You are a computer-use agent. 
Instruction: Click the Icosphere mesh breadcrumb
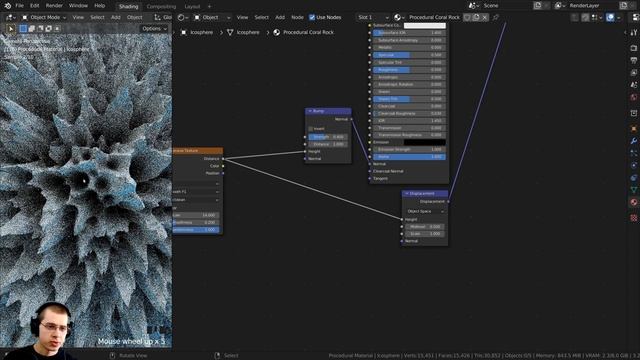click(x=243, y=32)
